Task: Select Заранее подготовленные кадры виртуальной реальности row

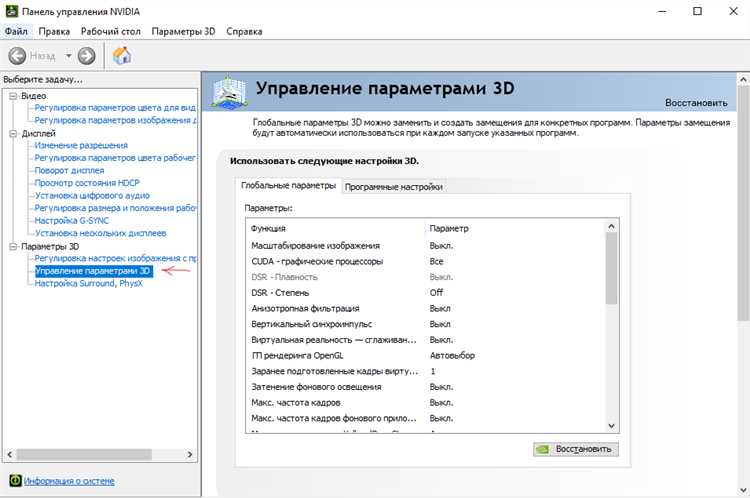Action: coord(426,371)
